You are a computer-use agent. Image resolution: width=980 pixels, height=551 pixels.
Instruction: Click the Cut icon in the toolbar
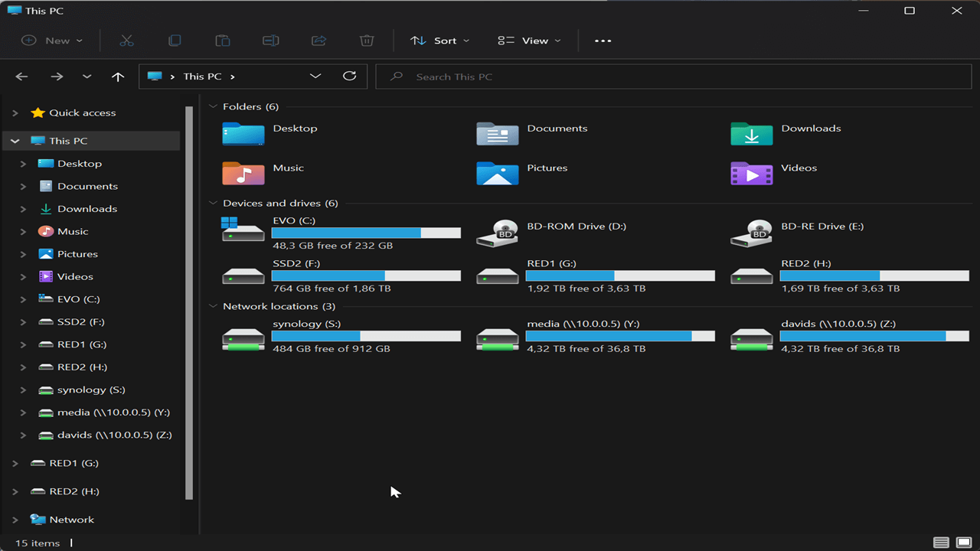[x=126, y=40]
